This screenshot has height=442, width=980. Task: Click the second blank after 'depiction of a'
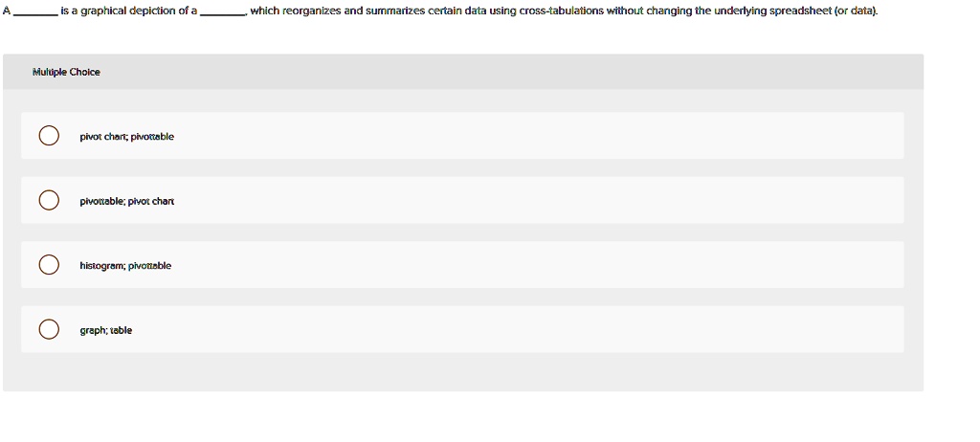[x=222, y=12]
